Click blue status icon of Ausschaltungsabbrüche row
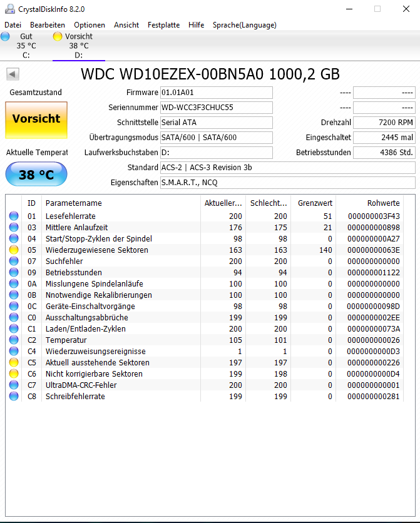Viewport: 420px width, 523px height. (14, 317)
